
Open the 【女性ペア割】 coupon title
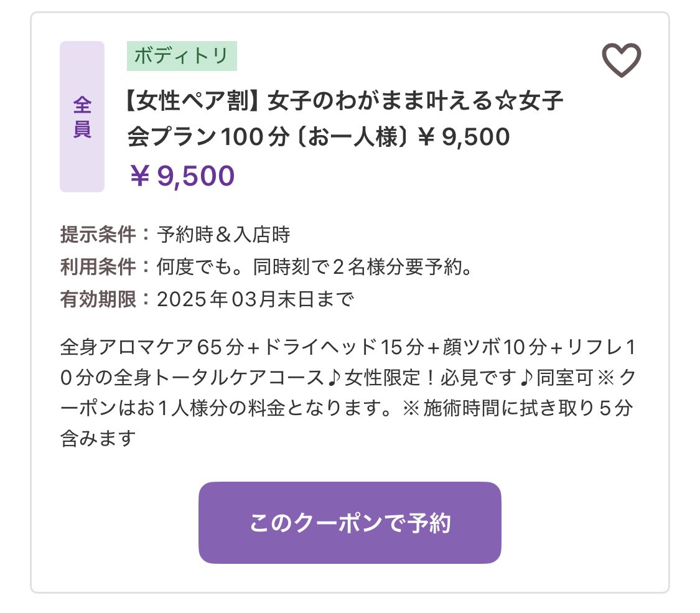click(x=345, y=118)
